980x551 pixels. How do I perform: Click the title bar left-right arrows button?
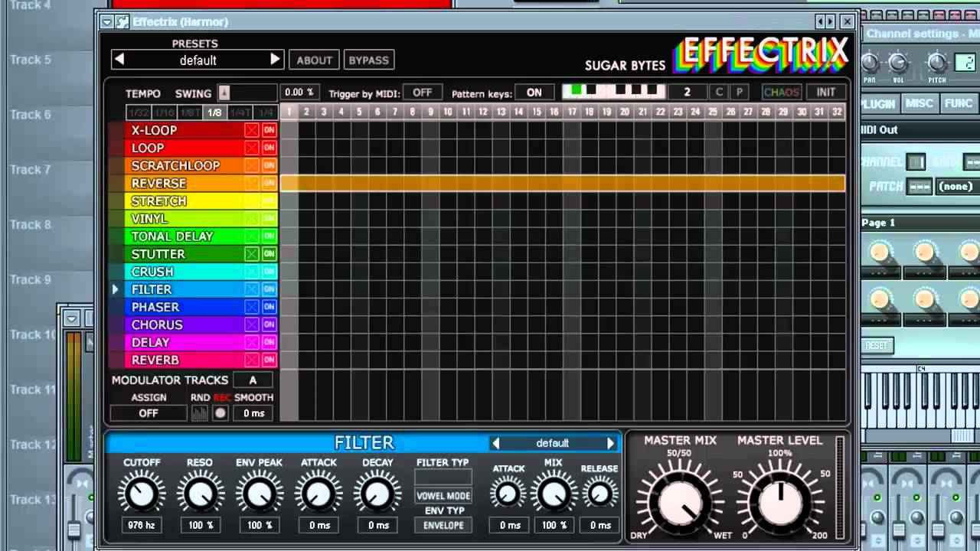825,21
